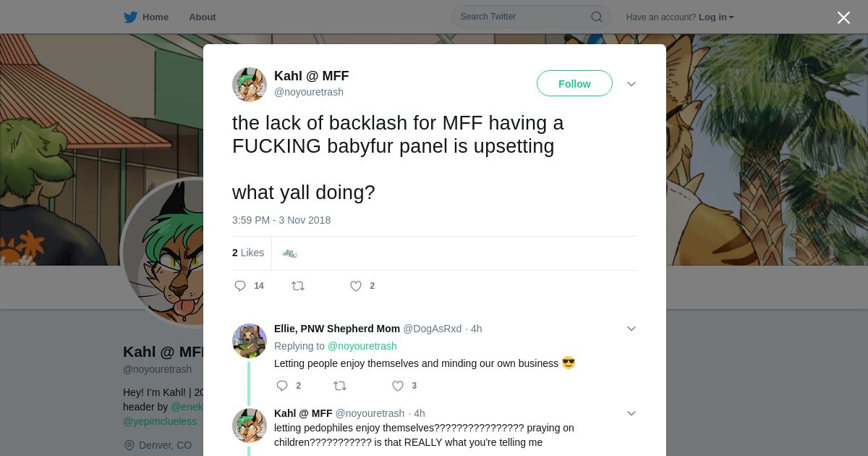Viewport: 868px width, 456px height.
Task: Open options chevron on Ellie's reply
Action: tap(631, 329)
